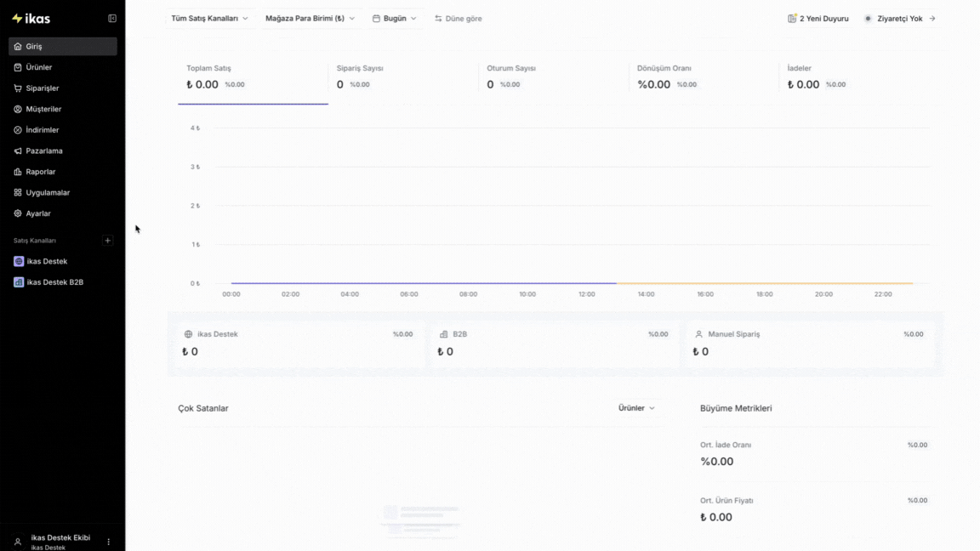Expand the Tüm Satış Kanalları dropdown

click(x=209, y=18)
